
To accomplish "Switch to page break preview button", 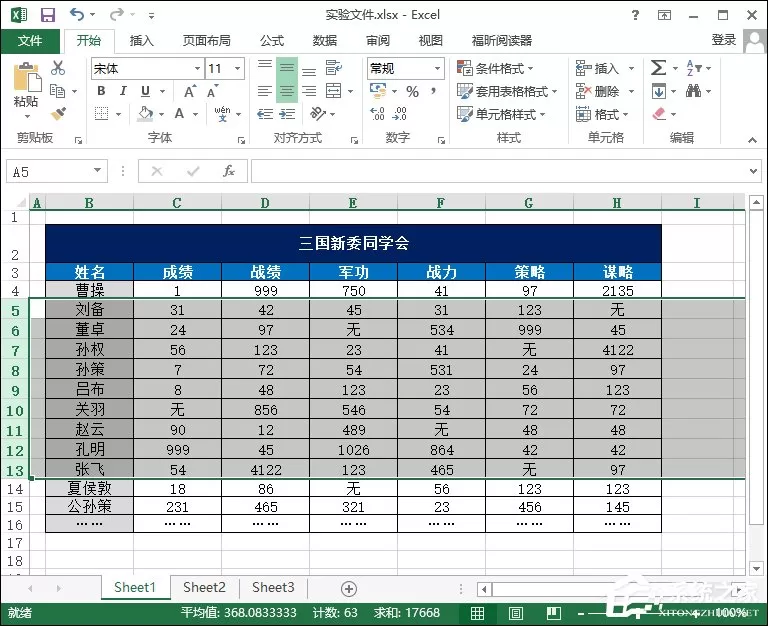I will point(553,613).
